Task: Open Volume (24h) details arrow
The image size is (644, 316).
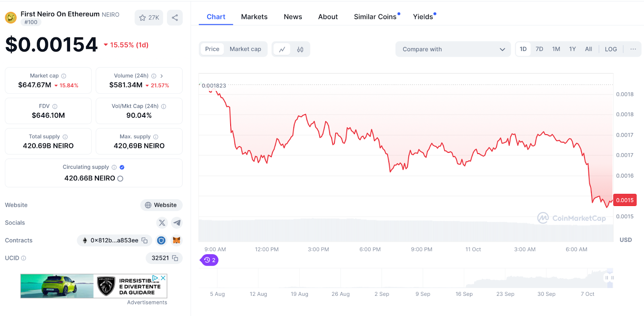Action: pos(162,76)
